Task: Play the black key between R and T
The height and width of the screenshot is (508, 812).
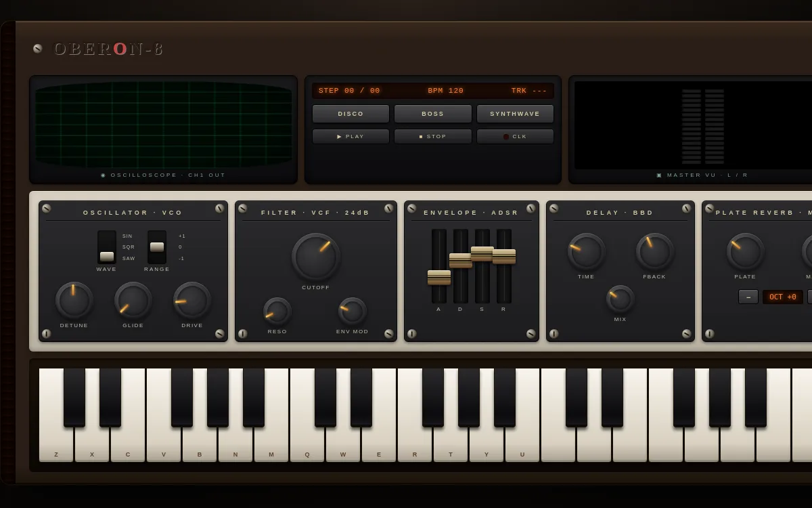Action: [433, 398]
